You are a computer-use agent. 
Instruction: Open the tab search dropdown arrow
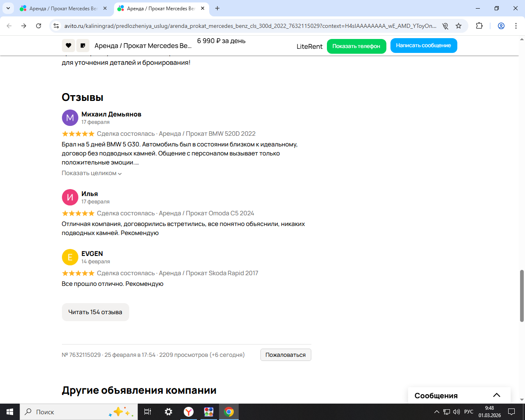[8, 8]
